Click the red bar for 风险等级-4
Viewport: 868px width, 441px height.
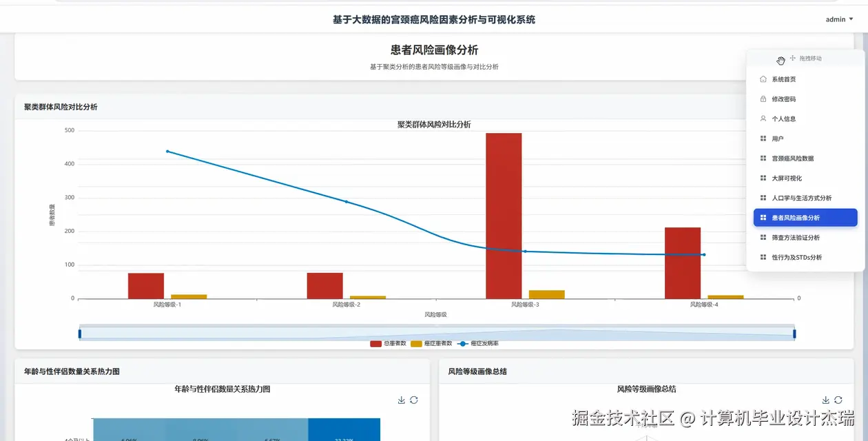tap(683, 263)
